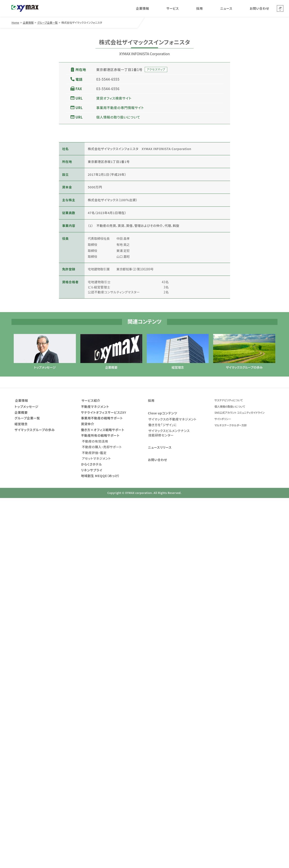Open 経営理念 building thumbnail card
Viewport: 289px width, 868px height.
coord(178,352)
